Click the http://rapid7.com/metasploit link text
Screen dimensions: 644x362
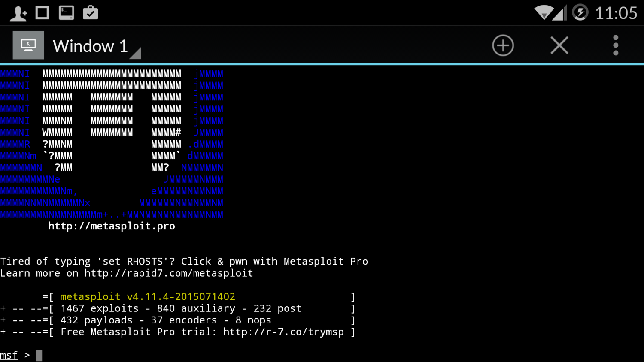(x=169, y=273)
